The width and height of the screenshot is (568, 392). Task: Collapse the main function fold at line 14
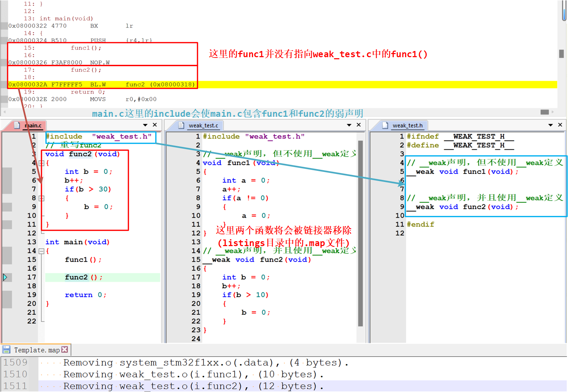click(x=42, y=251)
